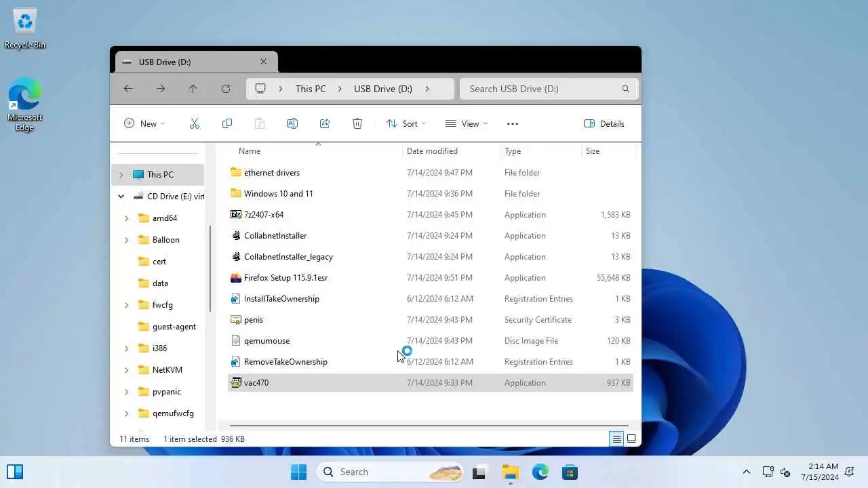This screenshot has width=868, height=488.
Task: Select vac470 application file
Action: [x=431, y=383]
